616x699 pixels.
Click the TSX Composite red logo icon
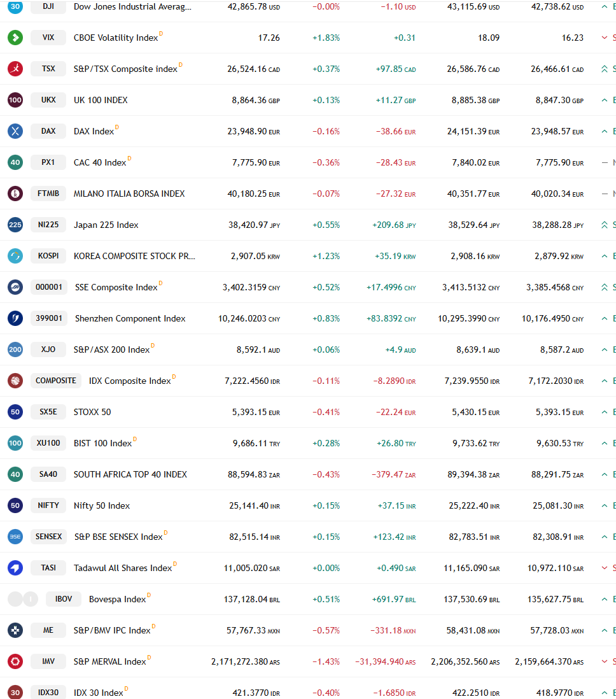[x=15, y=69]
